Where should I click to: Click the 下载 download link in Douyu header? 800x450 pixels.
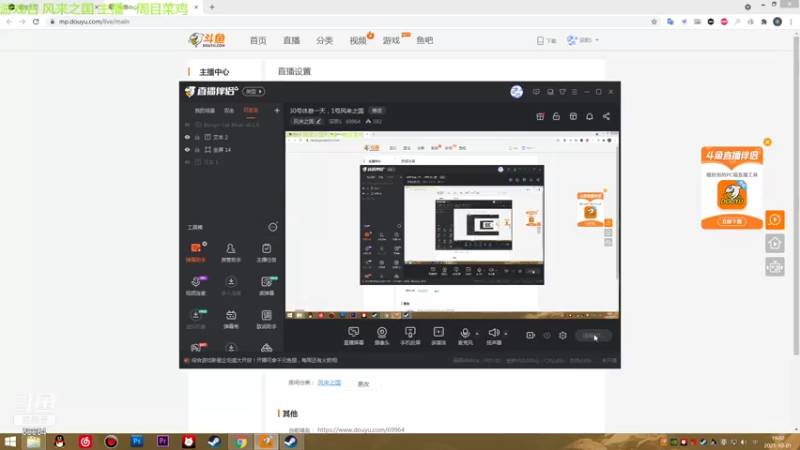point(546,40)
